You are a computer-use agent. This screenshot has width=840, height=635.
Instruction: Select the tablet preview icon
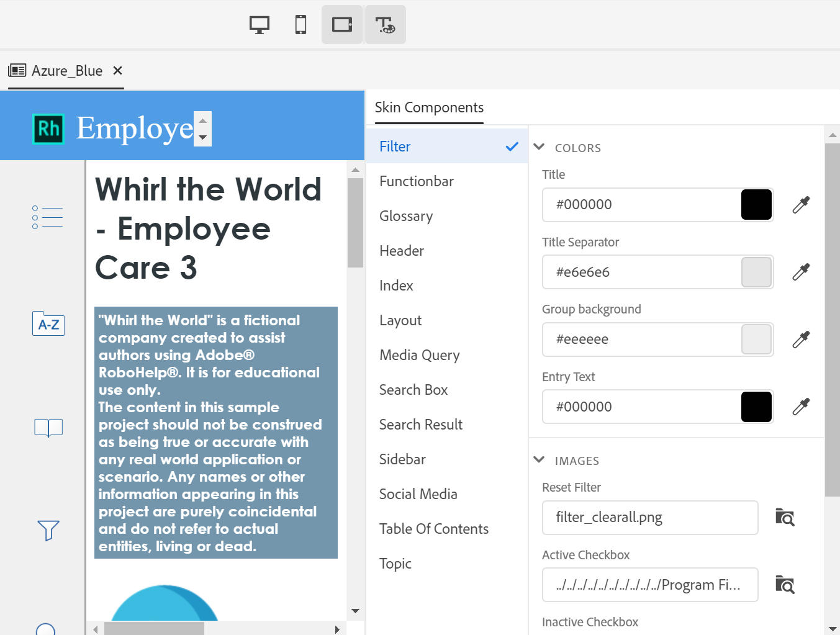click(341, 25)
